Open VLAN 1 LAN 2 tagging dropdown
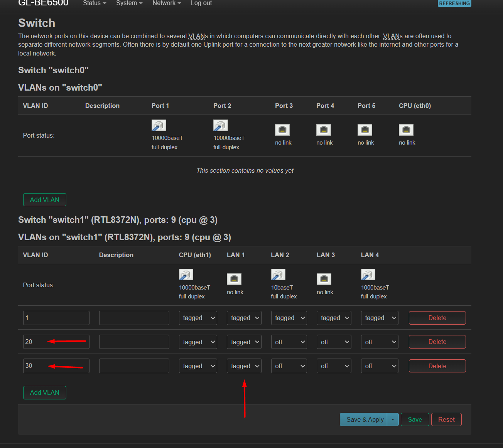503x448 pixels. point(289,318)
